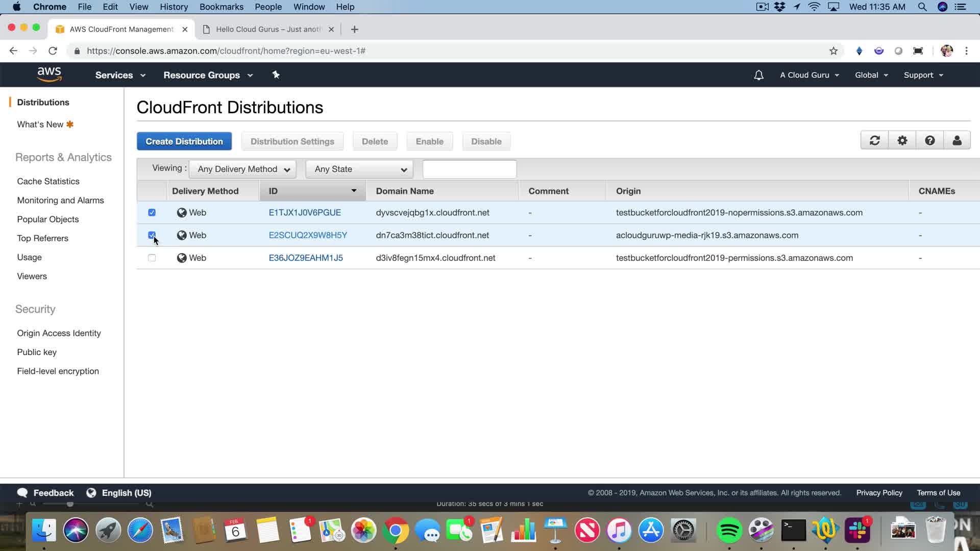Go to the AWS logo home
The image size is (980, 551).
coord(49,74)
